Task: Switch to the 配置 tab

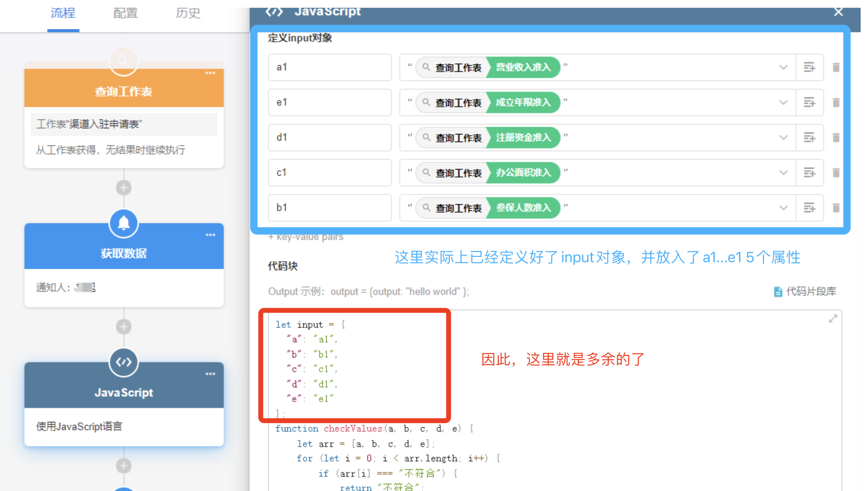Action: tap(125, 13)
